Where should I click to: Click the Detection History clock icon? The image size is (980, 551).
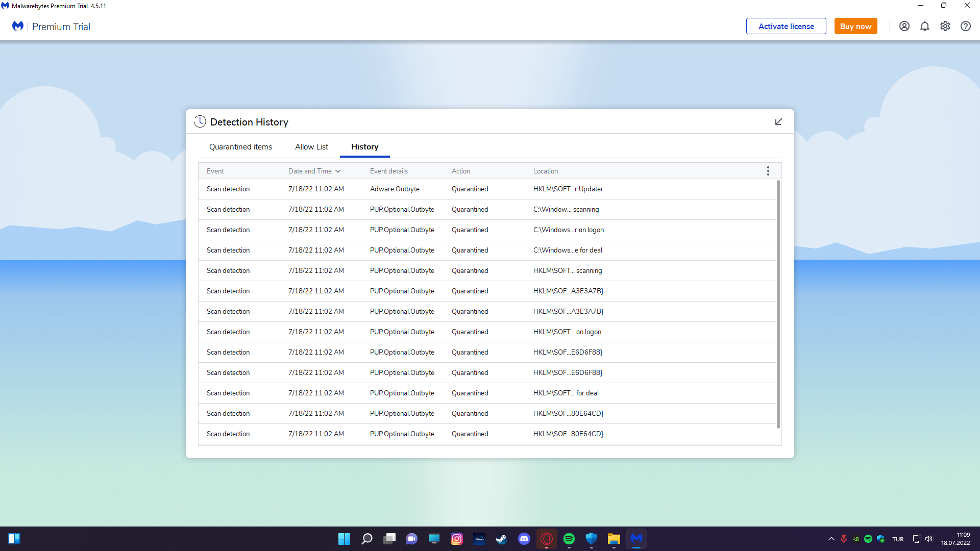click(200, 121)
